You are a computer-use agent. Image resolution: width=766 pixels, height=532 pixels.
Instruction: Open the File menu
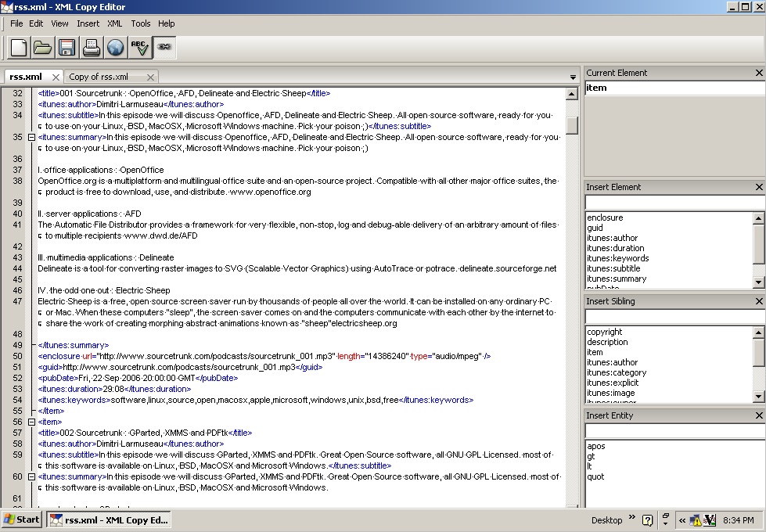[x=16, y=23]
